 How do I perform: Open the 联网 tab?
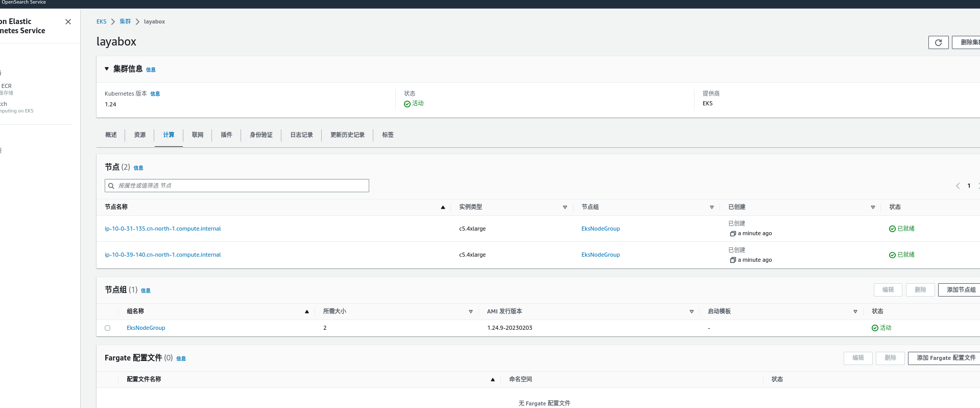pyautogui.click(x=198, y=135)
